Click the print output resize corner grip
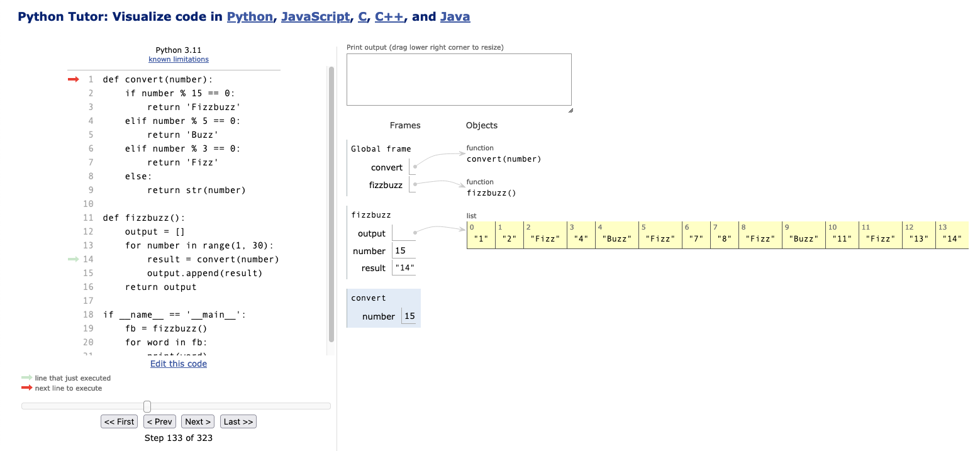This screenshot has width=980, height=451. pyautogui.click(x=570, y=110)
